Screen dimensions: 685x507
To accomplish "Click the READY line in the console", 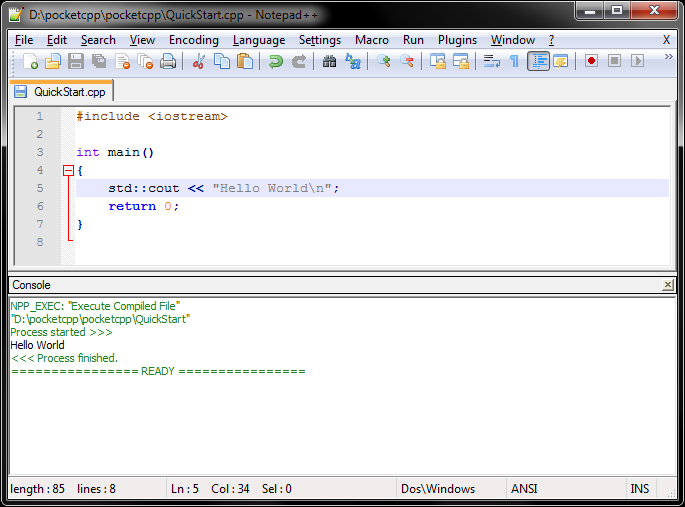I will coord(158,371).
